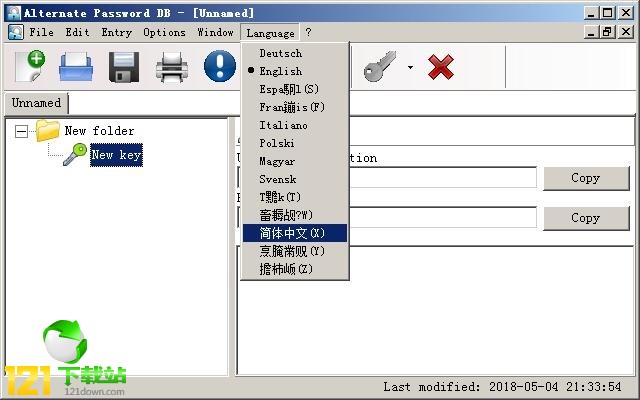Choose the language entry ending in (Z)
Viewport: 640px width, 400px height.
tap(295, 269)
